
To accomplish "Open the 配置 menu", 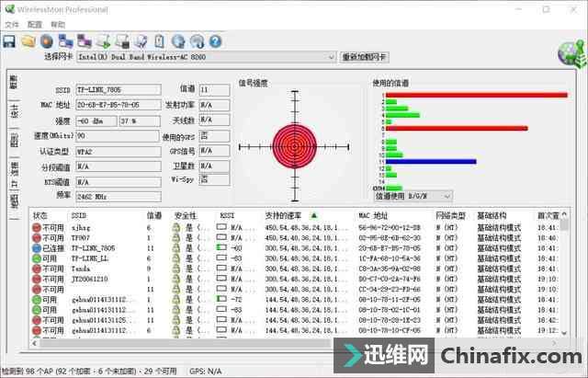I will [35, 25].
